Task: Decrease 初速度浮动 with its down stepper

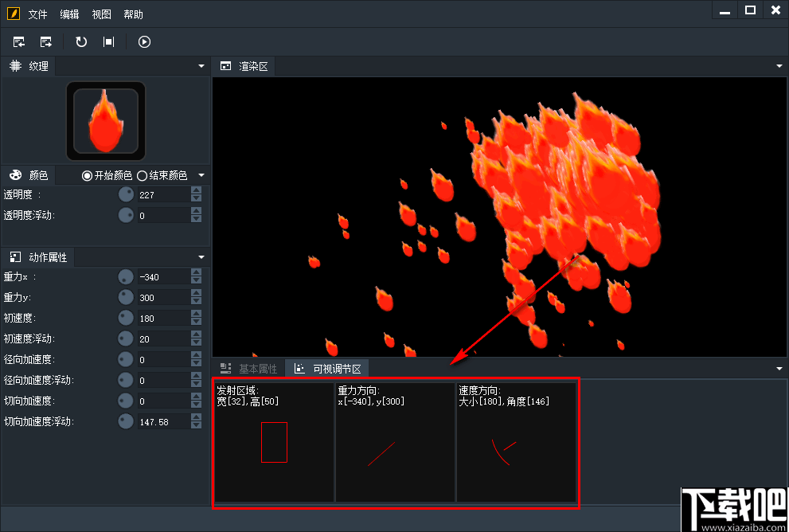Action: coord(196,342)
